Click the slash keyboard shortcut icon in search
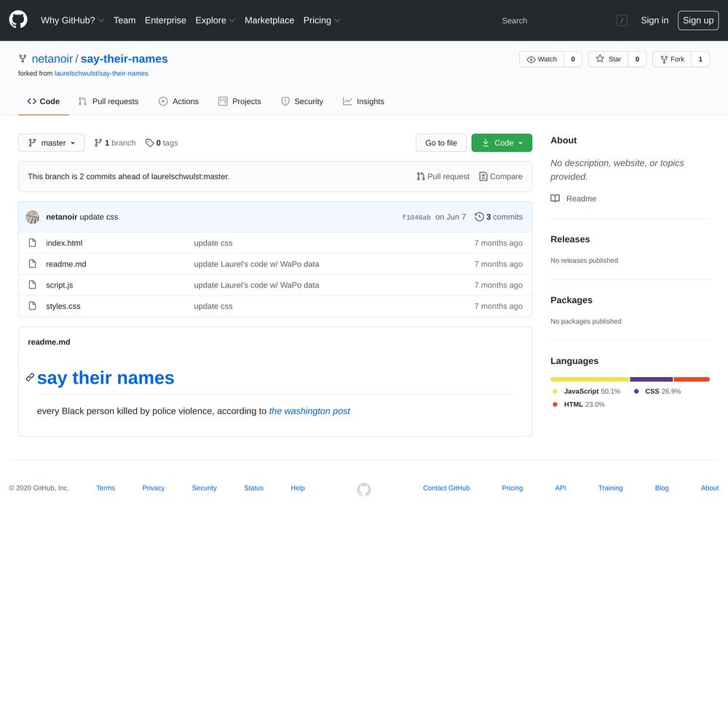The image size is (728, 728). (x=621, y=20)
